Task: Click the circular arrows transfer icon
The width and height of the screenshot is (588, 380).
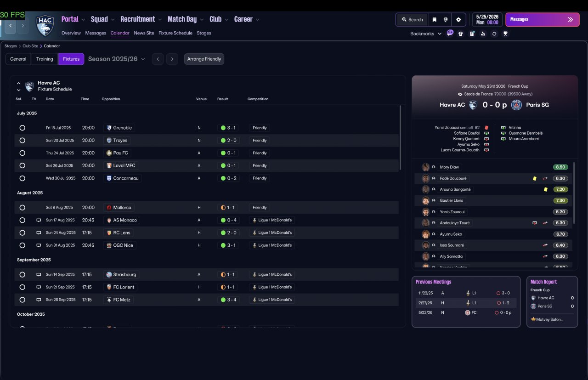Action: (x=494, y=34)
